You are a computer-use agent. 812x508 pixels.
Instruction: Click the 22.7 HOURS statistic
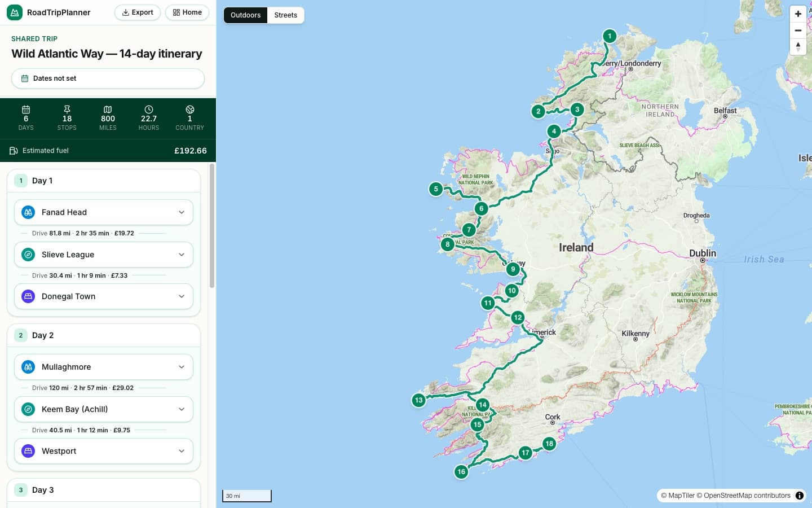click(x=149, y=119)
